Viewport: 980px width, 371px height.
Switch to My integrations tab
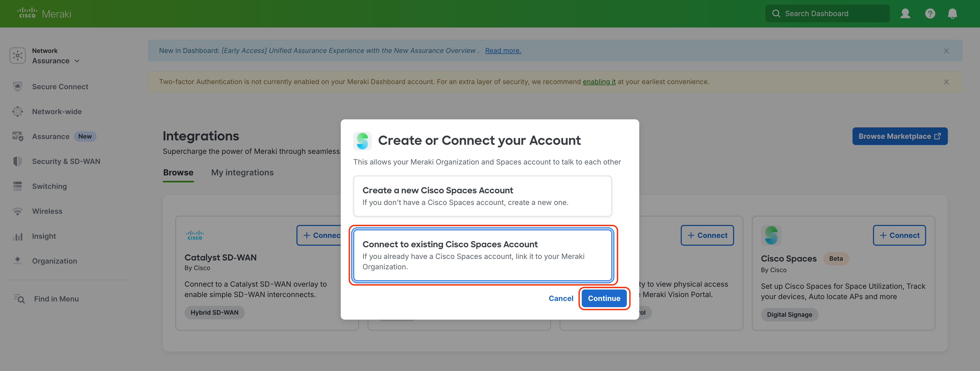(242, 173)
